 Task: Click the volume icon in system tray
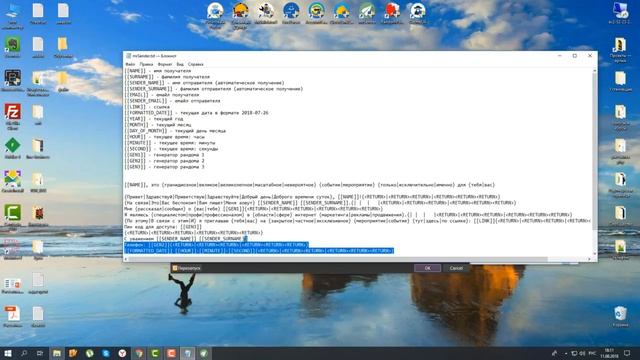(x=582, y=353)
